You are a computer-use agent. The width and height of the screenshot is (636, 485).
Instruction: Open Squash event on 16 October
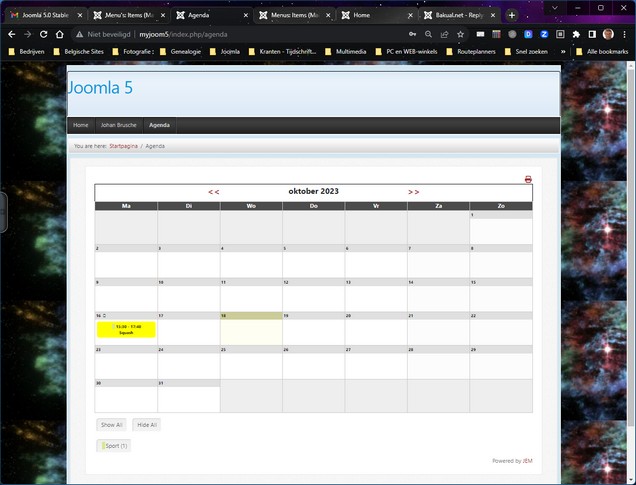(x=126, y=333)
